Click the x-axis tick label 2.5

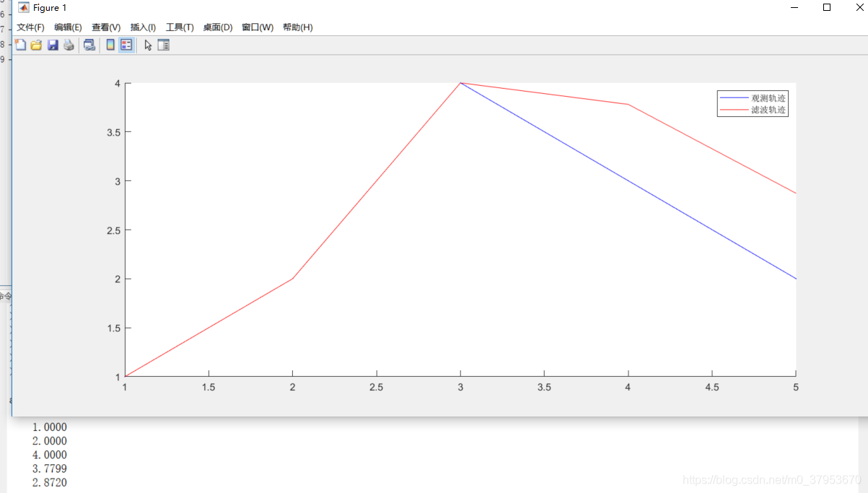(x=376, y=388)
